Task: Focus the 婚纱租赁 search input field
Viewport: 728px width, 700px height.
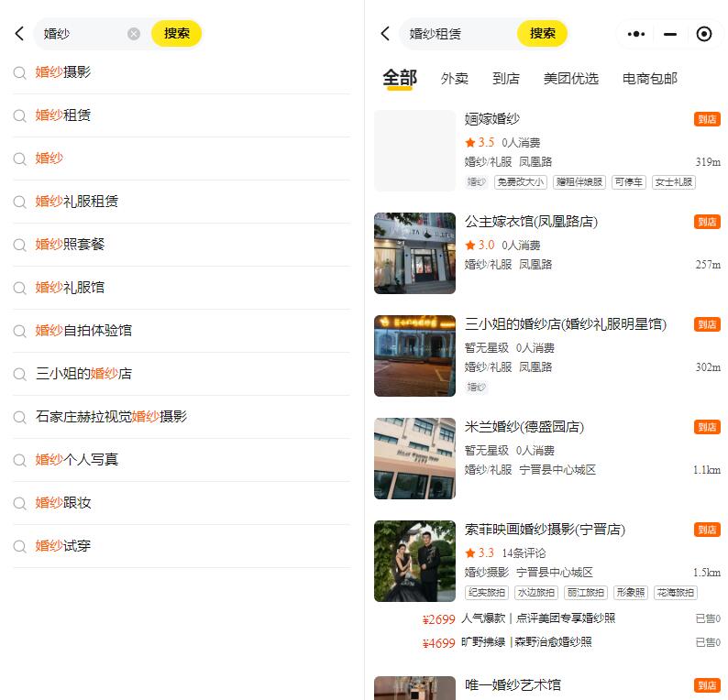Action: [458, 34]
